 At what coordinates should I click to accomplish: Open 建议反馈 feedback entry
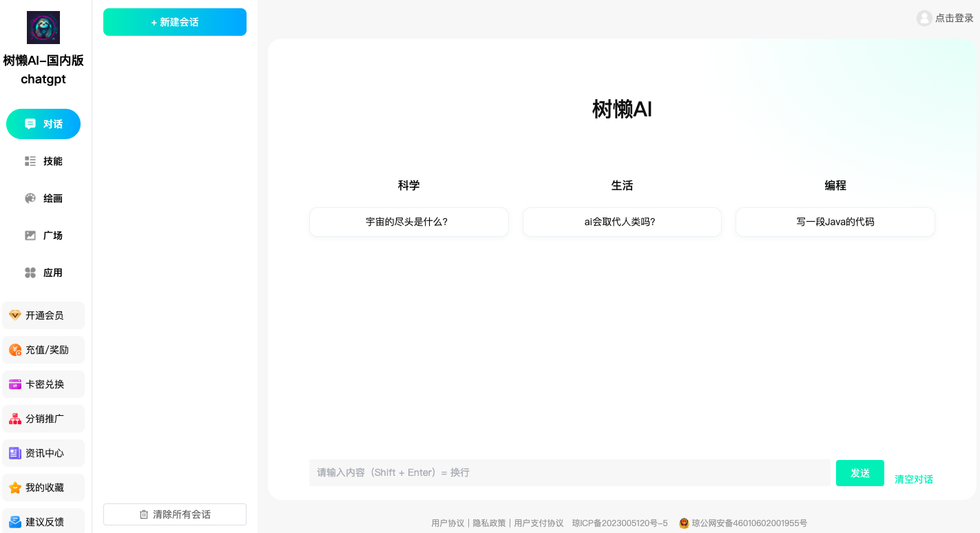[43, 521]
